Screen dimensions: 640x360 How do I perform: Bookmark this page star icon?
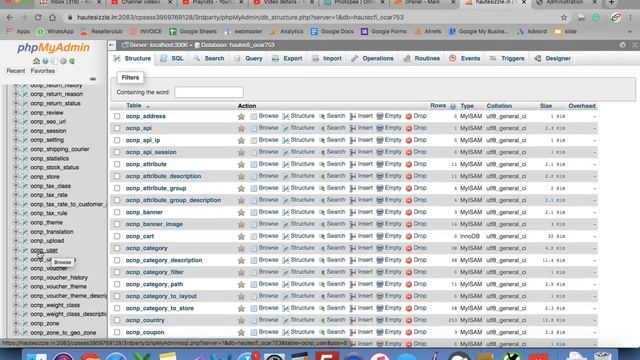[x=564, y=18]
